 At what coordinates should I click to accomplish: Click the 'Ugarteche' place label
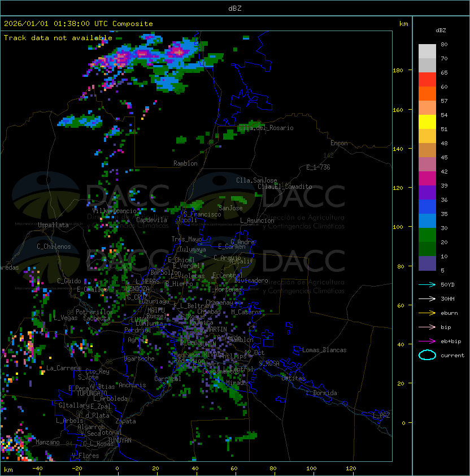140,358
